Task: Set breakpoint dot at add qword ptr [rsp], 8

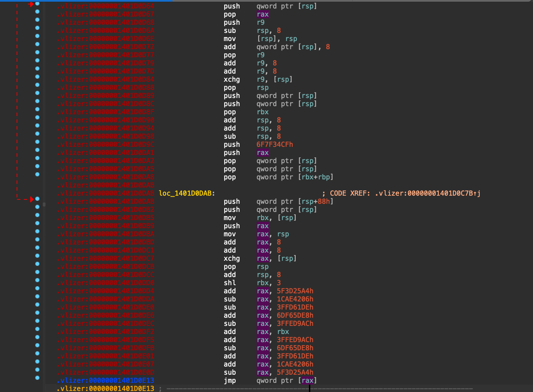Action: 37,44
